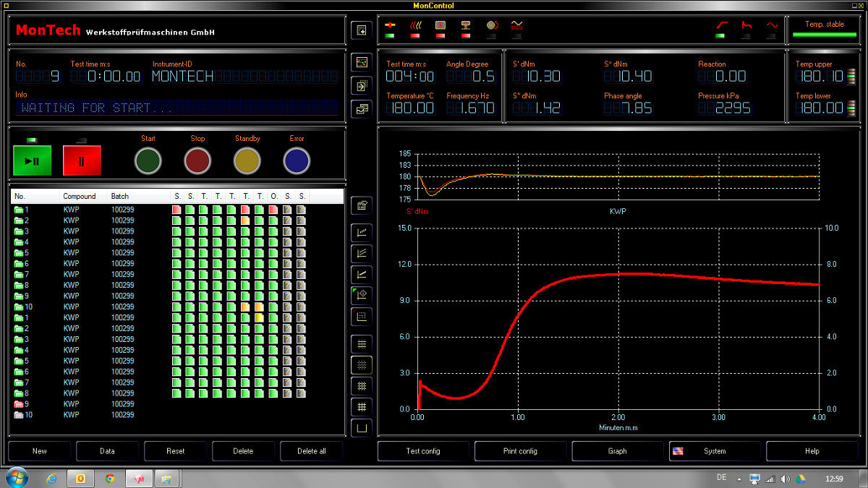Start test with green play/pause button
Image resolution: width=868 pixels, height=488 pixels.
click(x=32, y=160)
